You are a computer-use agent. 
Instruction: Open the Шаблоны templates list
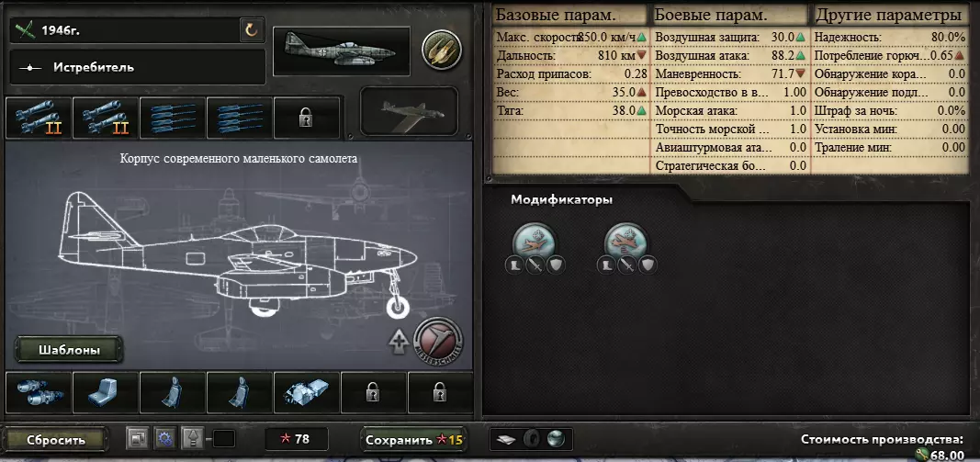[x=70, y=350]
